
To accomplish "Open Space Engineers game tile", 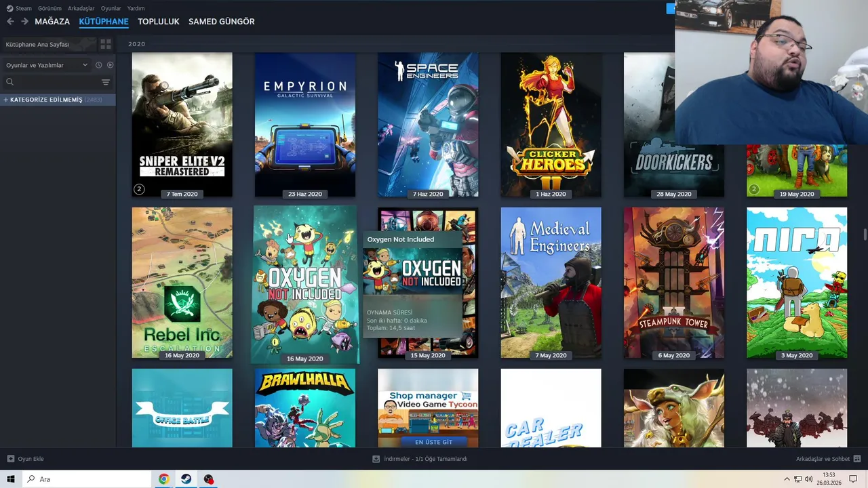I will pos(428,125).
